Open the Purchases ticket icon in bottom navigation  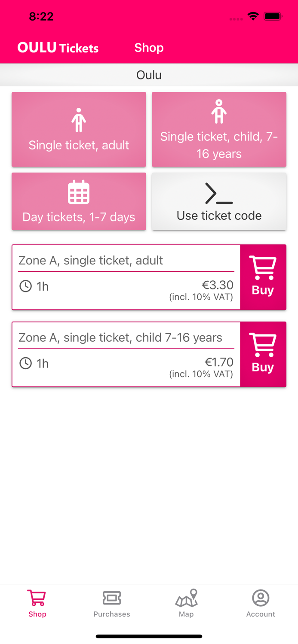[112, 597]
